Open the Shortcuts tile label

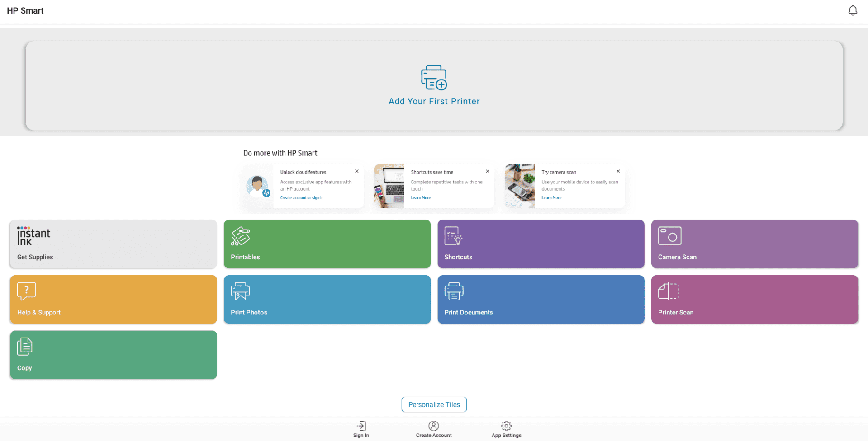(x=458, y=257)
